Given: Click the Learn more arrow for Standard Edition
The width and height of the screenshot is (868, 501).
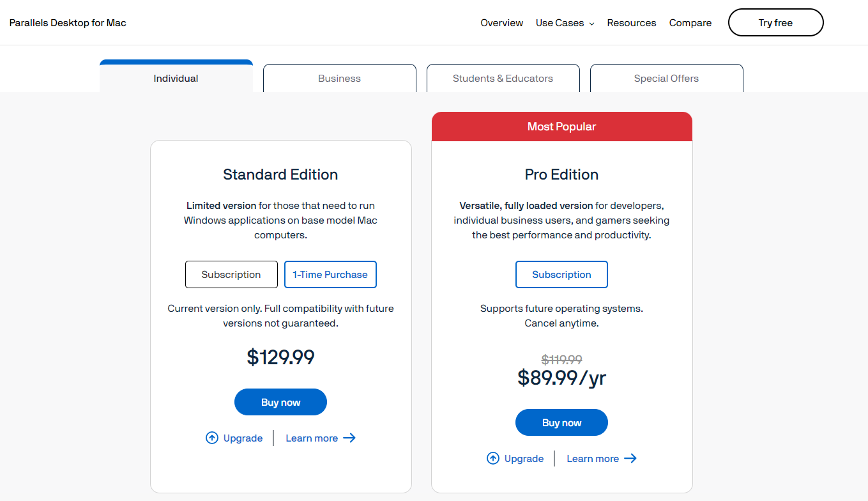Looking at the screenshot, I should tap(349, 438).
